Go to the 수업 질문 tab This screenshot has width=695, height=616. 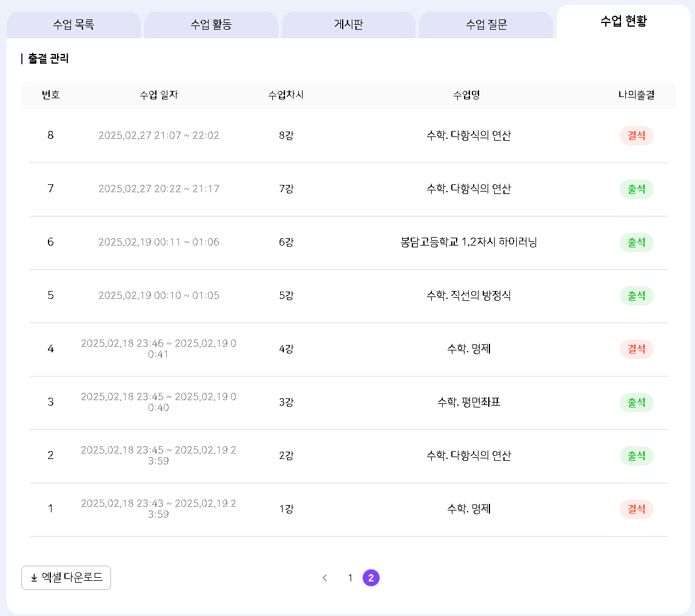point(486,25)
